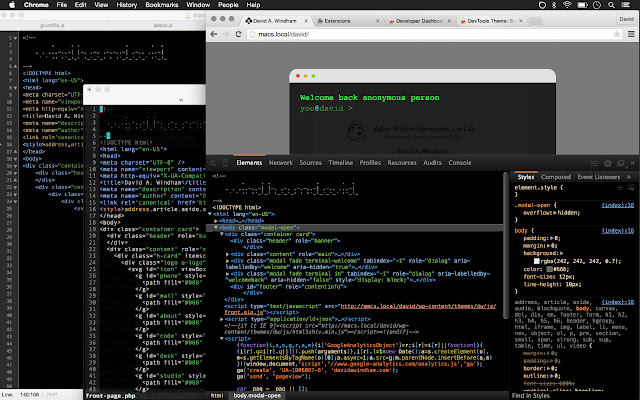Open the History menu

click(127, 5)
